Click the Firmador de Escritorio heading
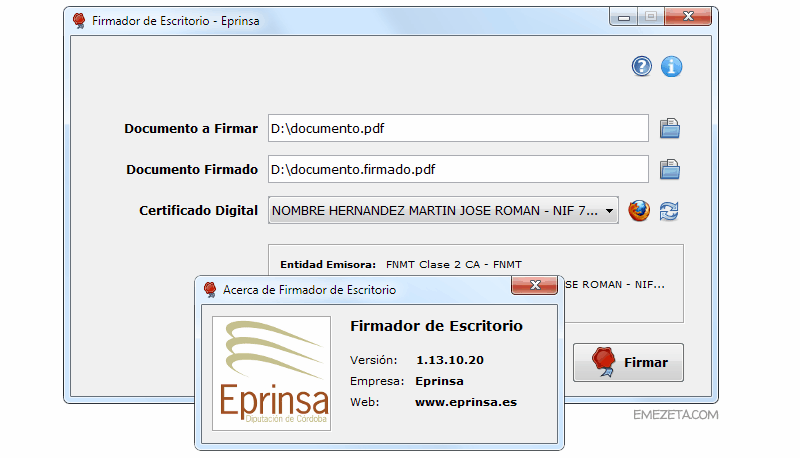 pos(436,326)
